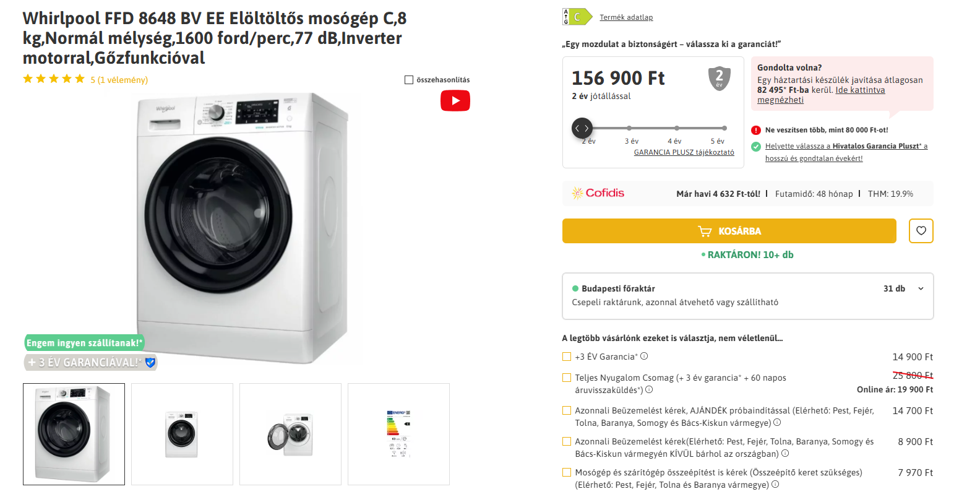Viewport: 980px width, 502px height.
Task: Check the Teljes Nyugalom Csomag option
Action: click(567, 378)
